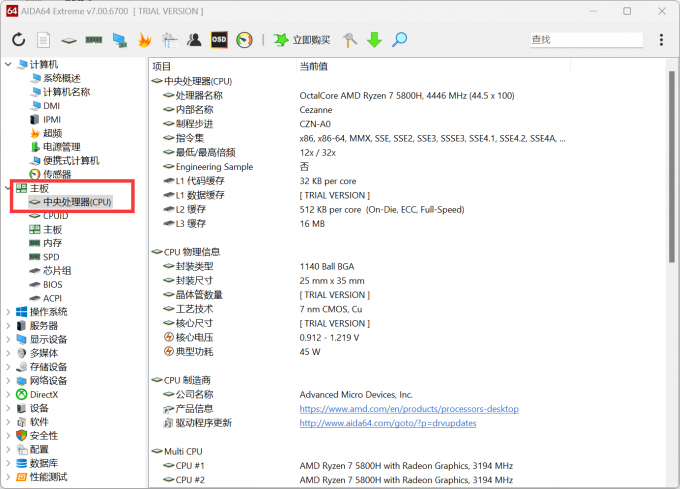The image size is (680, 489).
Task: Collapse the 计算机 tree node
Action: pos(8,64)
